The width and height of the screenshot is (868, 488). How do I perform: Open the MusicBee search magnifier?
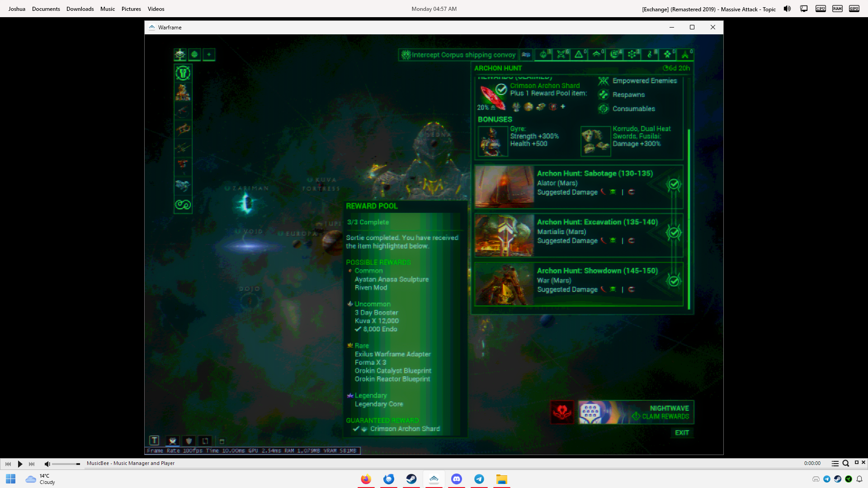845,463
